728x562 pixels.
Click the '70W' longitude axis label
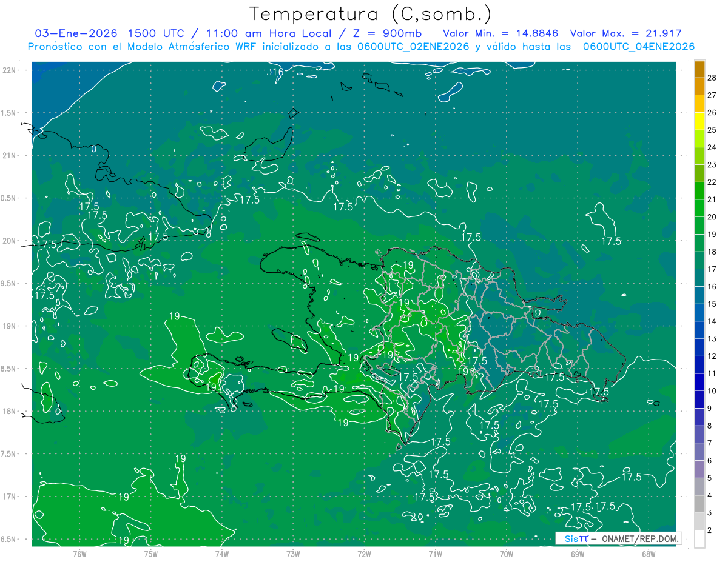point(507,554)
